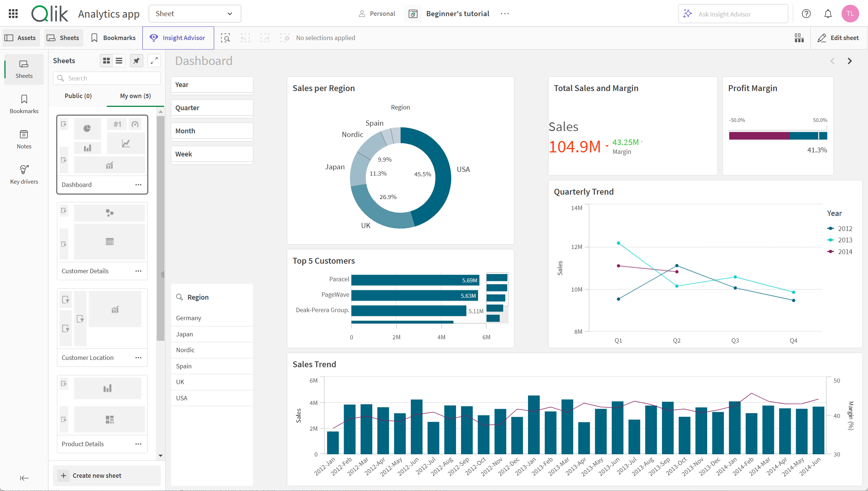
Task: Toggle full screen sheets view
Action: (155, 61)
